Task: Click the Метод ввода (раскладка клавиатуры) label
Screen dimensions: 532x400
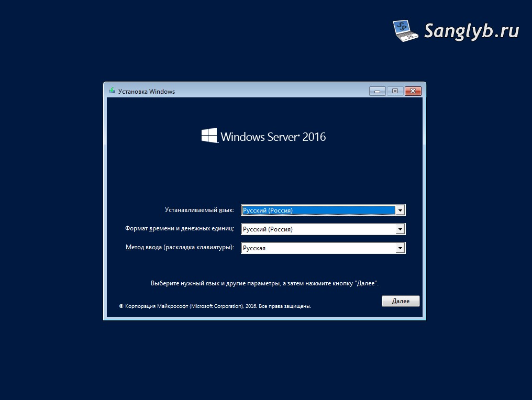Action: pyautogui.click(x=180, y=247)
